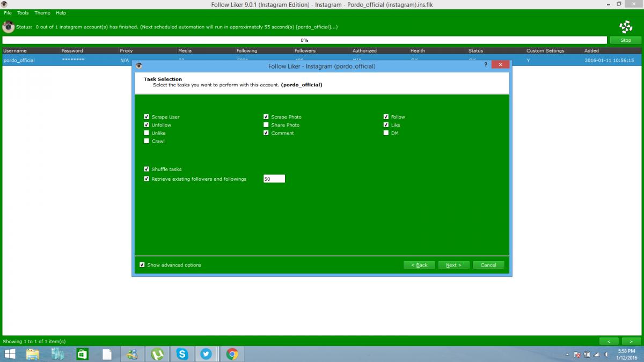
Task: Click the previous page < button at bottom
Action: pos(609,341)
